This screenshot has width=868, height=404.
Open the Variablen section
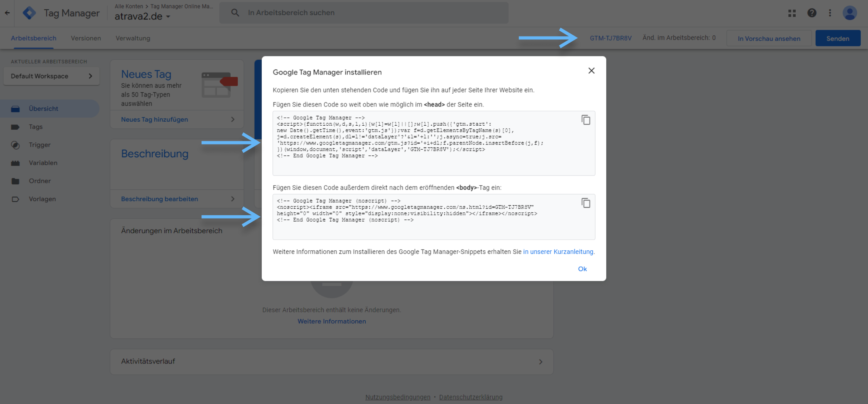(43, 163)
